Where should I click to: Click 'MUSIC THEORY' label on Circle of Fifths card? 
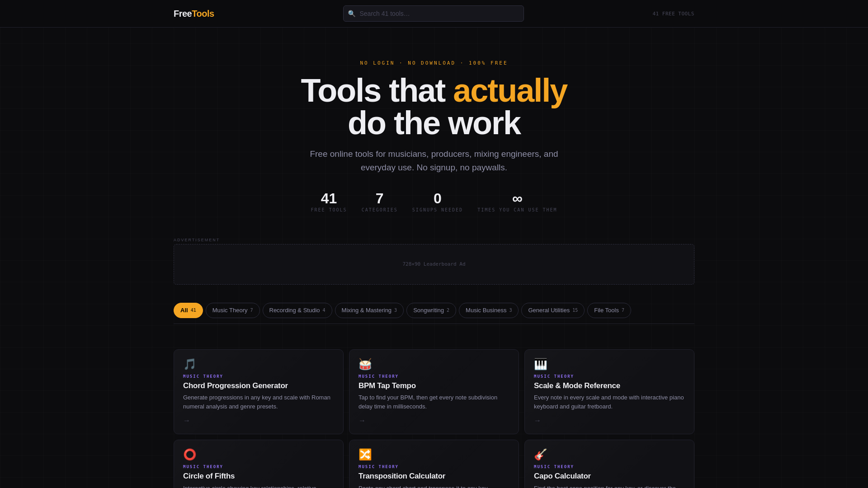(x=203, y=467)
